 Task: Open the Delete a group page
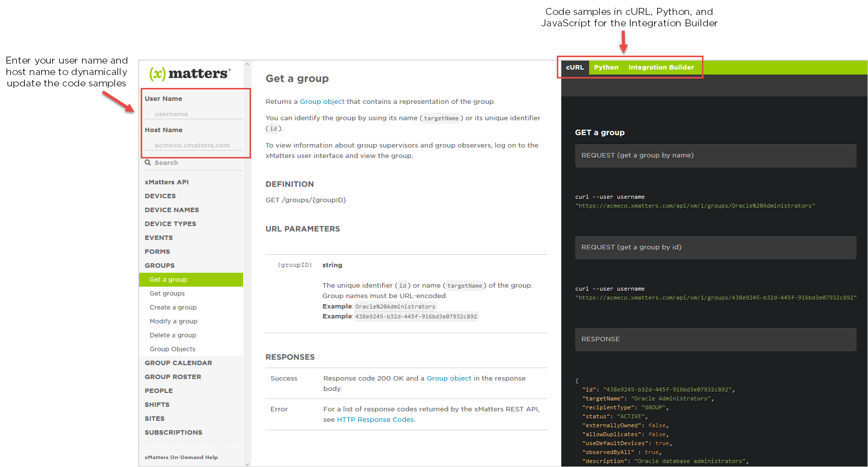click(x=173, y=335)
